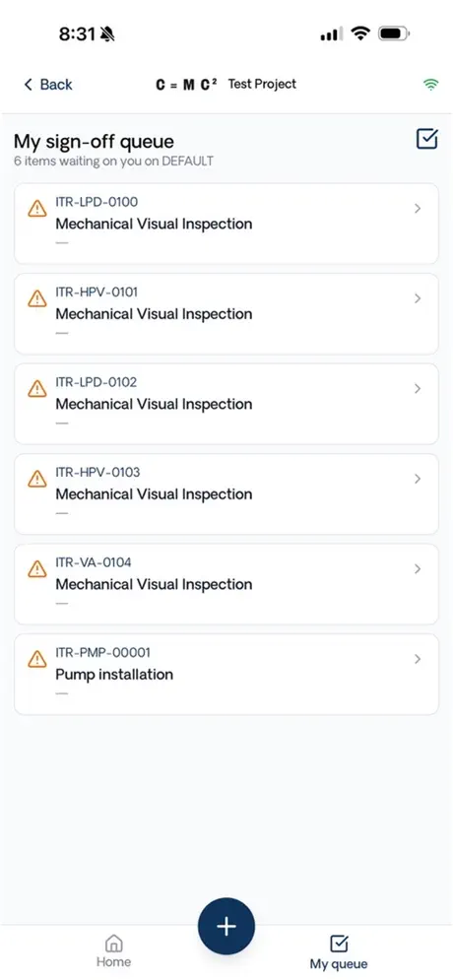Tap the chevron on the ITR-VA-0104 card
Image resolution: width=453 pixels, height=980 pixels.
[418, 569]
